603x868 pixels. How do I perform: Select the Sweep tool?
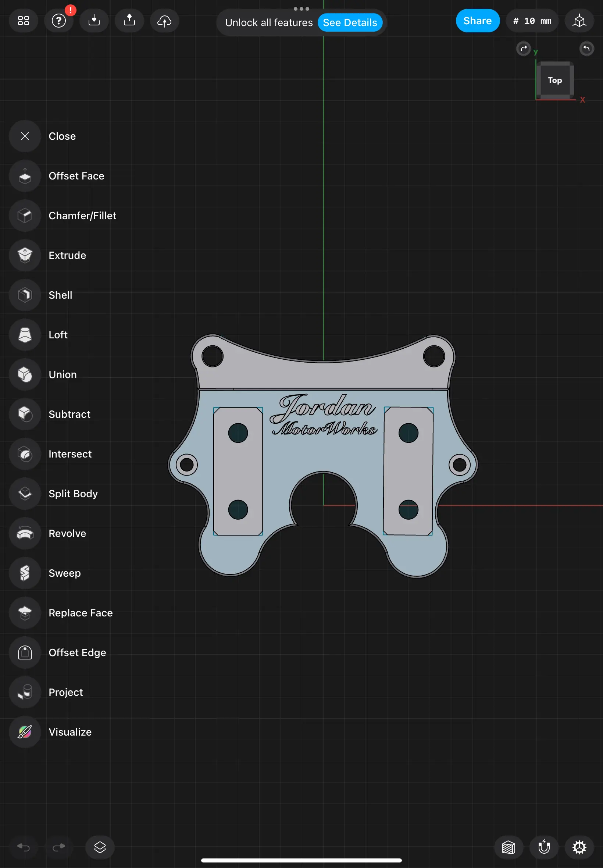click(x=24, y=573)
